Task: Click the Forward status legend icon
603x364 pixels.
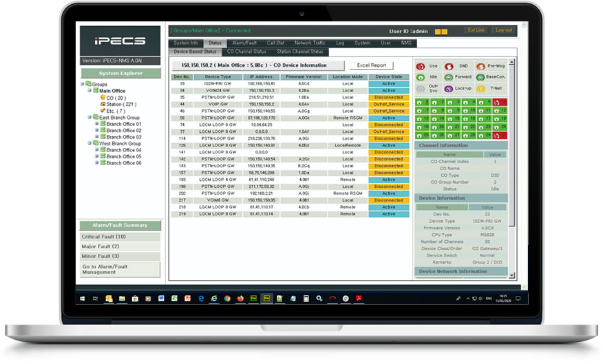Action: click(x=449, y=77)
